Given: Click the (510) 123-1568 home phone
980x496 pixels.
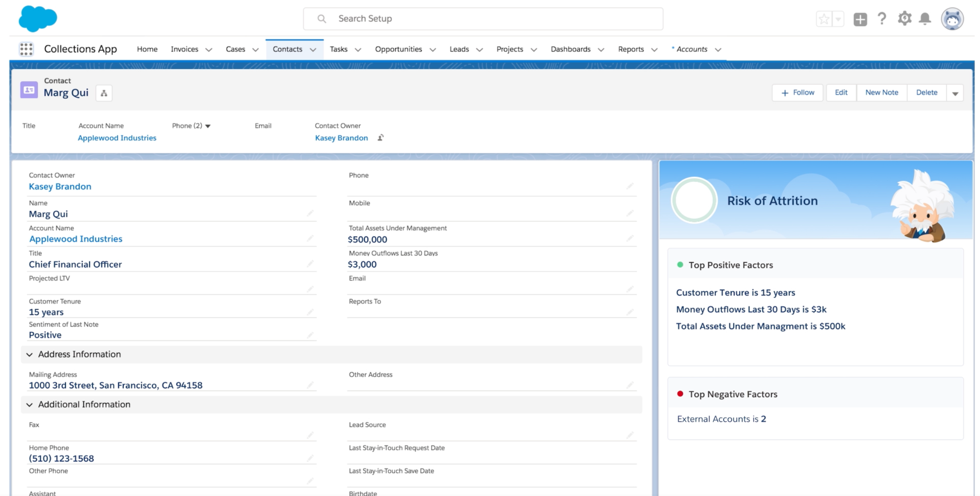Looking at the screenshot, I should coord(61,458).
